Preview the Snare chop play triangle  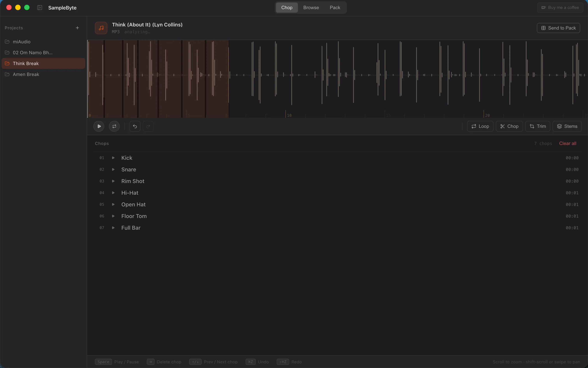pos(113,169)
